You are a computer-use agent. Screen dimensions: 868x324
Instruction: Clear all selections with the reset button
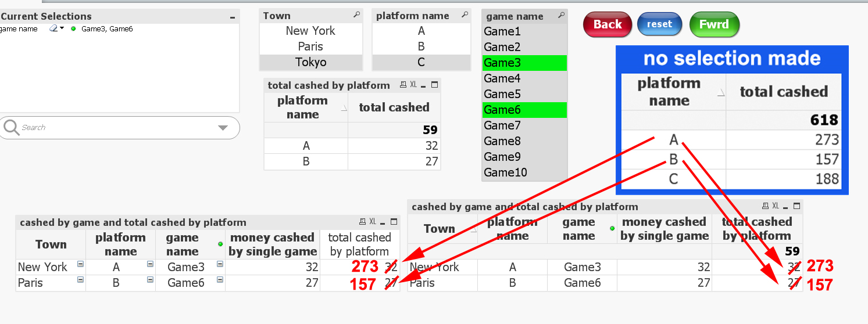coord(659,24)
